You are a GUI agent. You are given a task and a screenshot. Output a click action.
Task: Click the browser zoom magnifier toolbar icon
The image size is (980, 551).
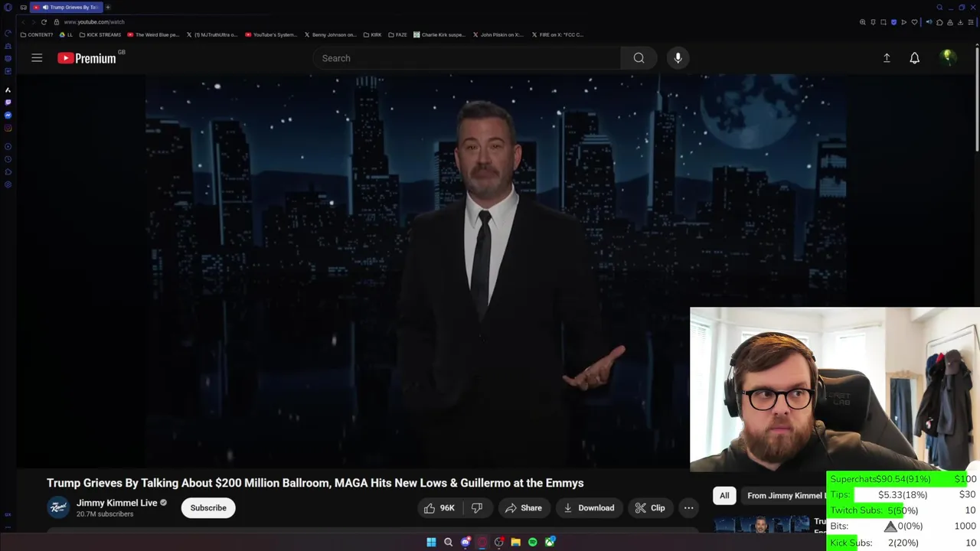coord(863,22)
